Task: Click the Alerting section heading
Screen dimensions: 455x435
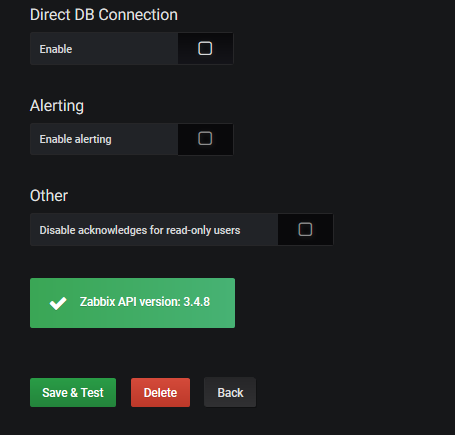Action: tap(57, 106)
